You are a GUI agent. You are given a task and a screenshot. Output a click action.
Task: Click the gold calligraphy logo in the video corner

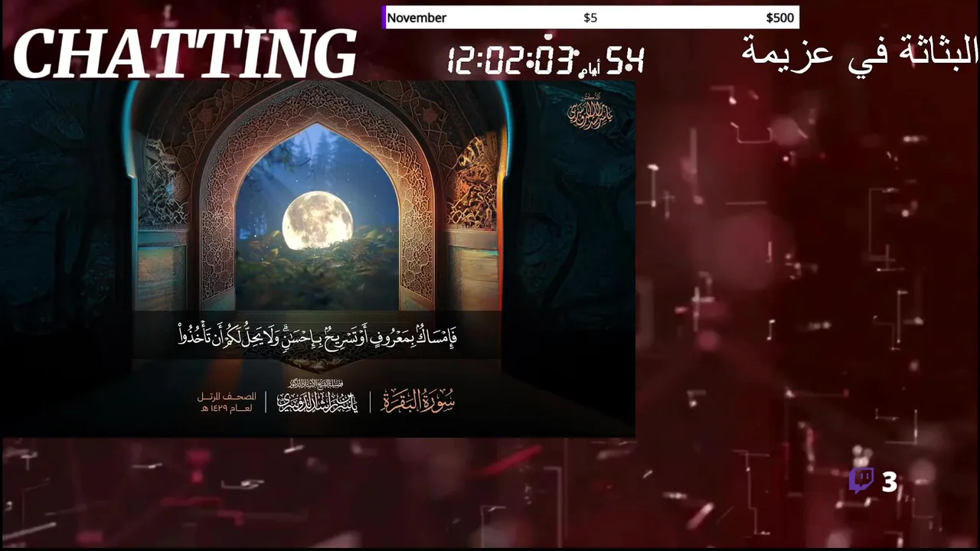coord(590,111)
